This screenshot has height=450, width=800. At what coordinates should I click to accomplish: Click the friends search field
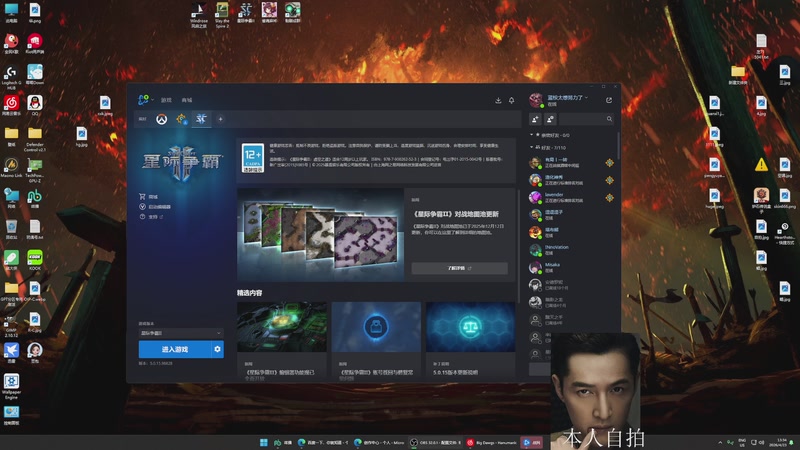click(587, 119)
